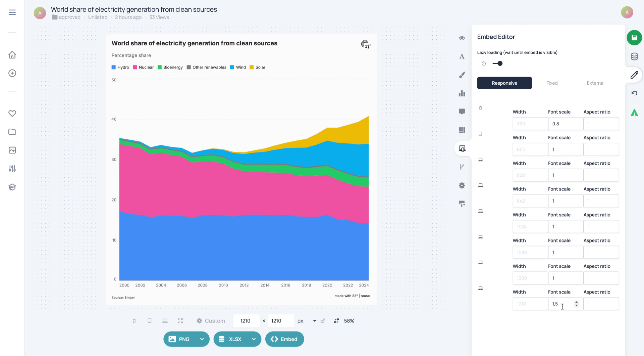Focus the aspect ratio field in 1210 row
Viewport: 644px width, 356px height.
(x=601, y=304)
